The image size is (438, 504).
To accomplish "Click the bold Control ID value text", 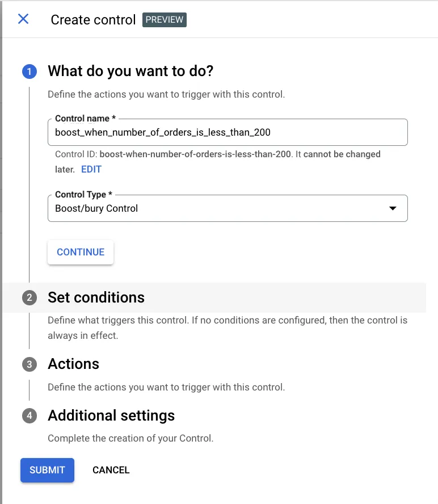I will tap(195, 154).
